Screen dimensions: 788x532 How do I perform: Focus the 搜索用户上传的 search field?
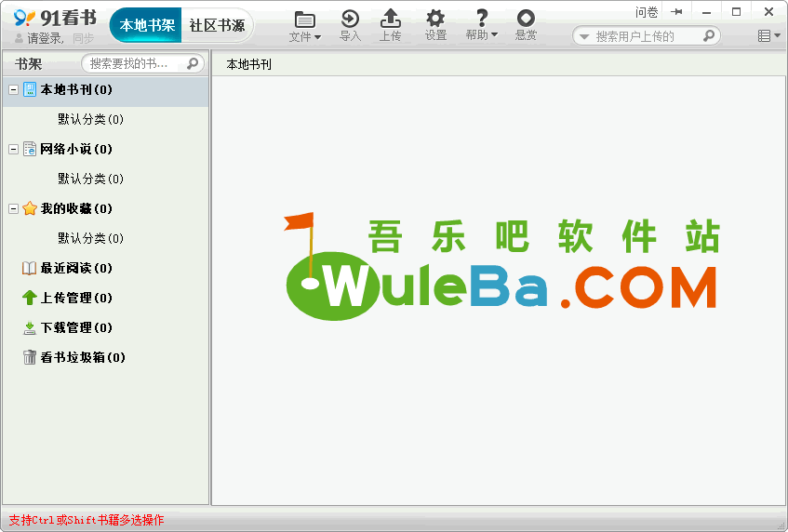(x=646, y=36)
